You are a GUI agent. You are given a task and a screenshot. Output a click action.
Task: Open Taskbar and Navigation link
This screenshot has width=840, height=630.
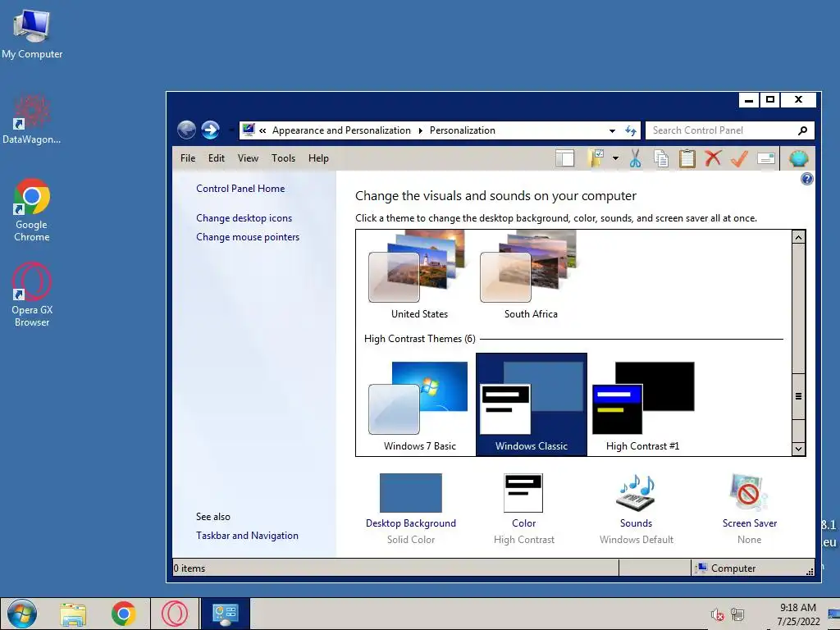coord(247,536)
